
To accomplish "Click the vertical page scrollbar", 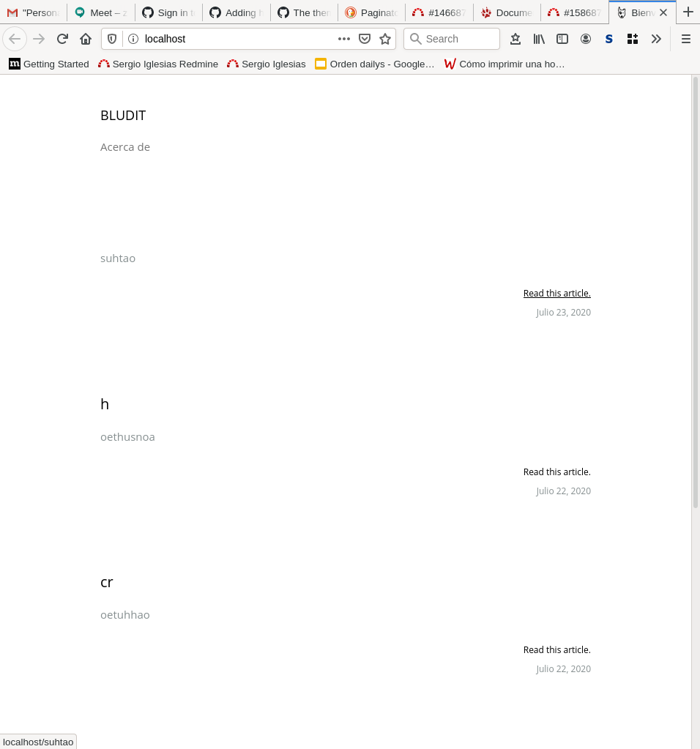I will pyautogui.click(x=695, y=291).
